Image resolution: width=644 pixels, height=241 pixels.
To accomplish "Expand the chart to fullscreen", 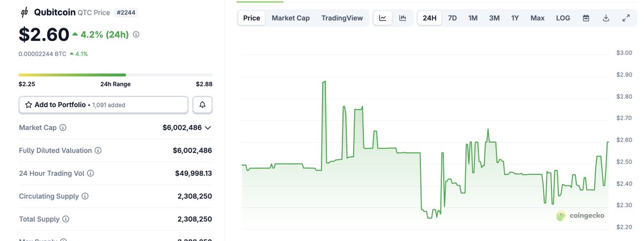I will coord(626,18).
